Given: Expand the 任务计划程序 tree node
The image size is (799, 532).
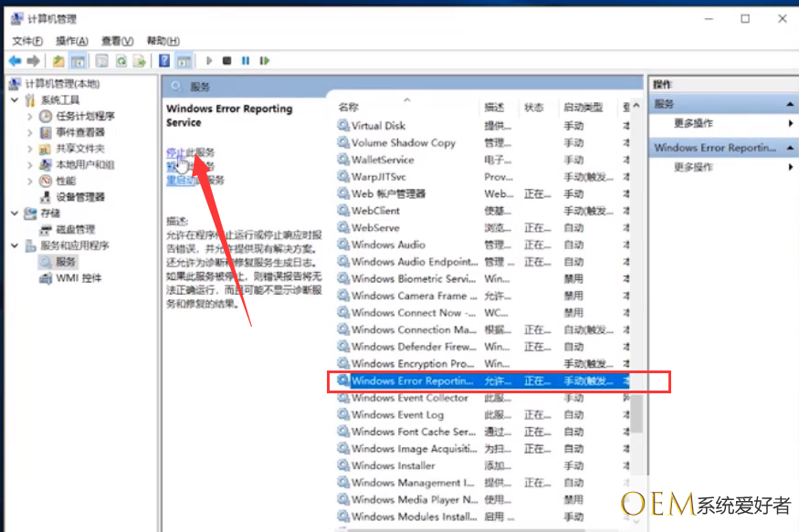Looking at the screenshot, I should coord(30,116).
